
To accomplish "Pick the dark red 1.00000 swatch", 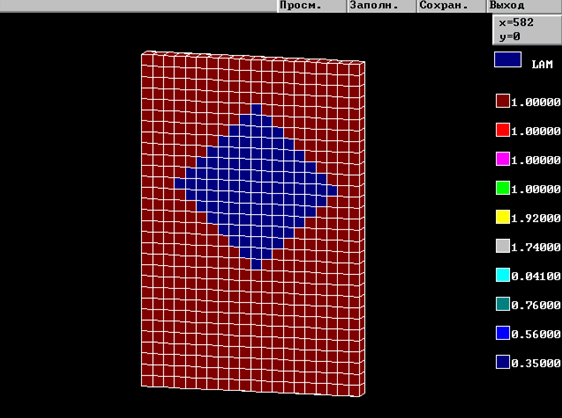I will tap(503, 101).
